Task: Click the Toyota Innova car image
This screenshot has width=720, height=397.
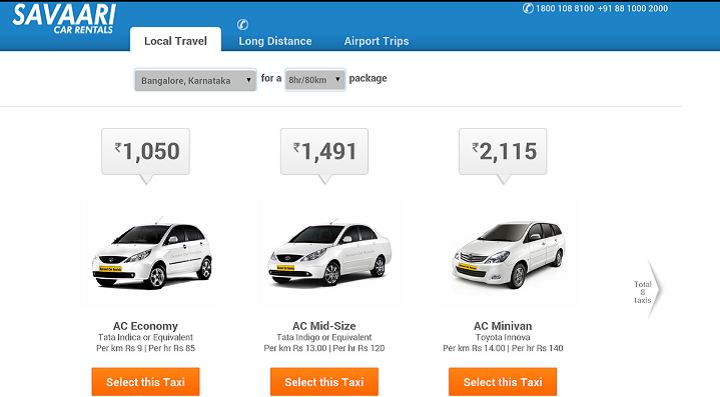Action: (509, 252)
